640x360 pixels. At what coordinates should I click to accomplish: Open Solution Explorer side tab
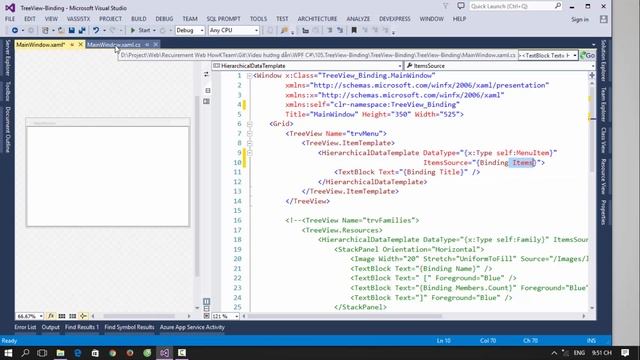click(604, 60)
